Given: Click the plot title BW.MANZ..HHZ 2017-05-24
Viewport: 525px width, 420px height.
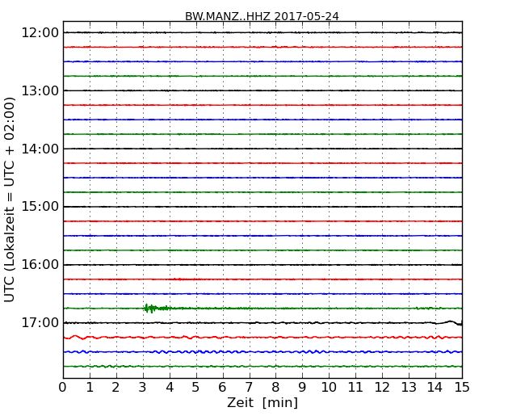Looking at the screenshot, I should 262,16.
